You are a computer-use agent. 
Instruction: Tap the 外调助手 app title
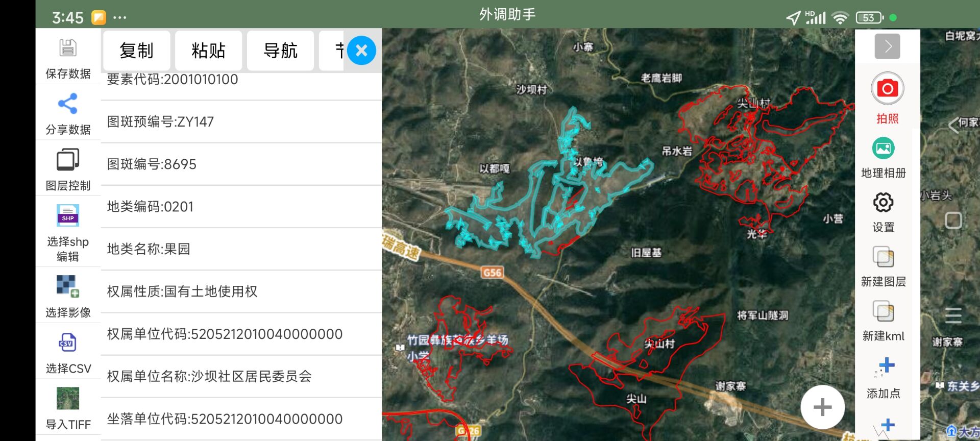(507, 14)
